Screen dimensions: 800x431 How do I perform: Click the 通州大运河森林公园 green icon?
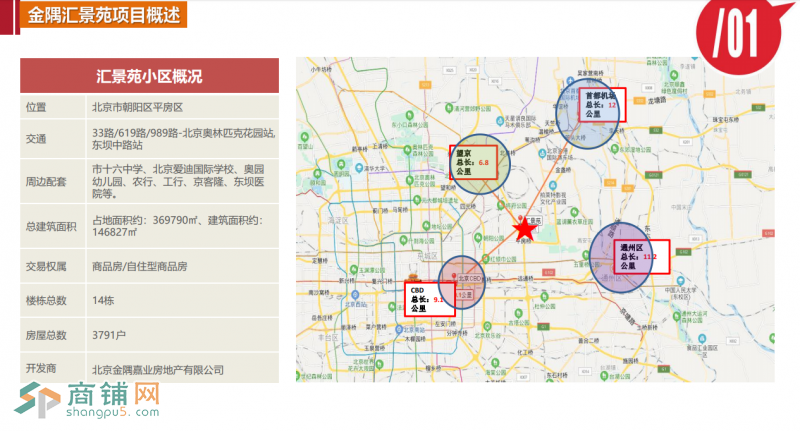point(677,316)
